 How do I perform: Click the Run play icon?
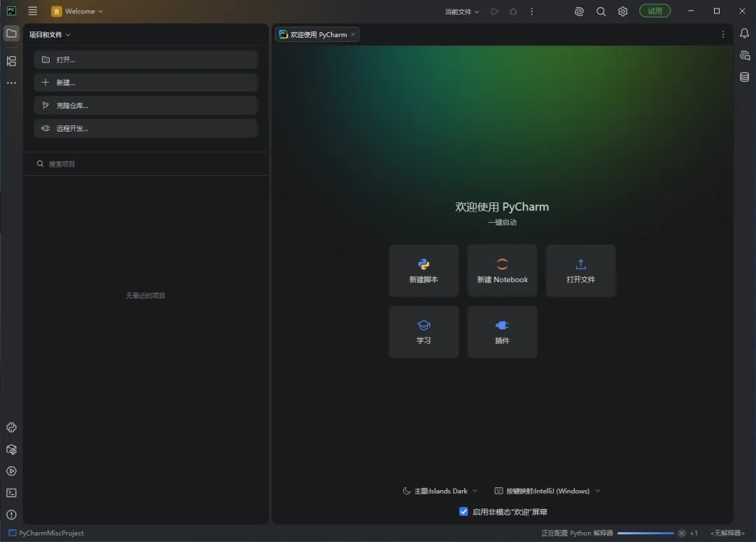pos(495,11)
